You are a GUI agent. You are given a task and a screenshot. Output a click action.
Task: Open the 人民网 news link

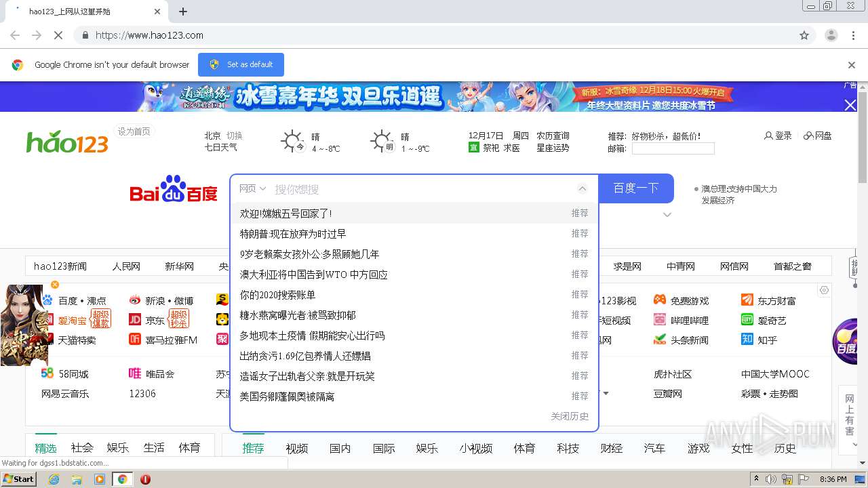click(x=126, y=266)
